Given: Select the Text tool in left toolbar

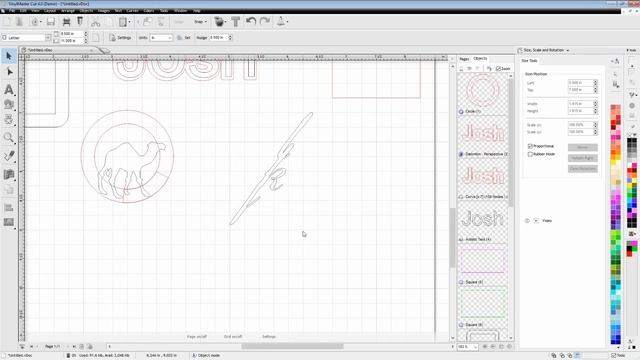Looking at the screenshot, I should [9, 89].
